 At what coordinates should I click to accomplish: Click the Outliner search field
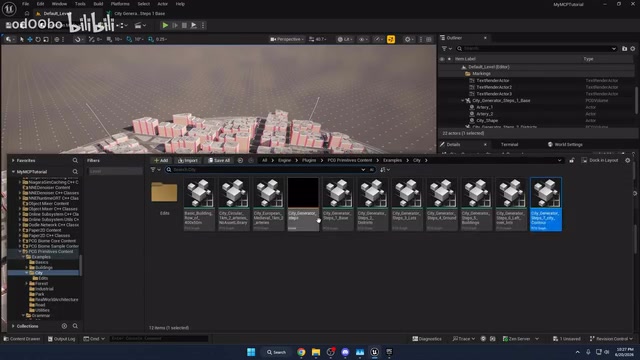[x=536, y=49]
